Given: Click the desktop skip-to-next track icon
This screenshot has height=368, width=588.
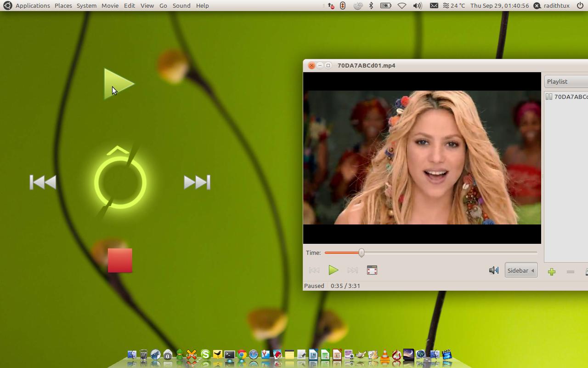Looking at the screenshot, I should (197, 182).
